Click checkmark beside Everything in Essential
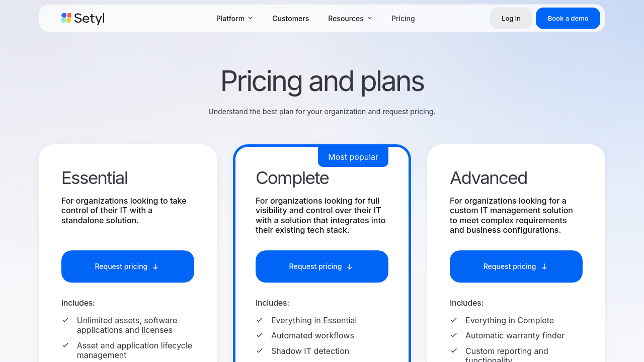The image size is (644, 362). [260, 320]
